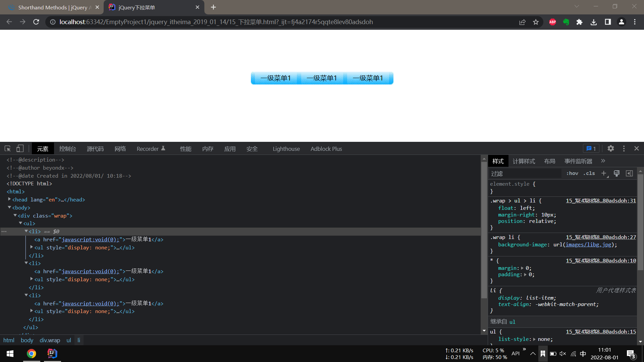Toggle the browser side panel

[x=607, y=22]
